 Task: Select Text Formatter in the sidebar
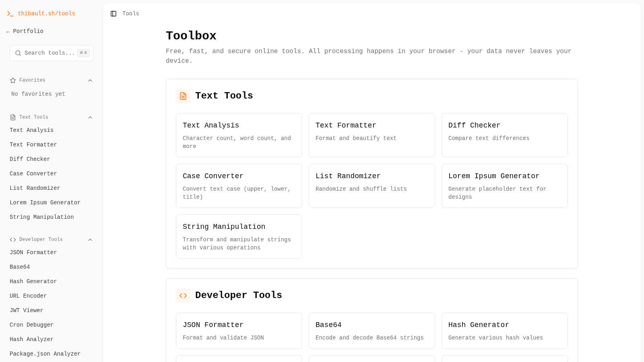pos(52,145)
